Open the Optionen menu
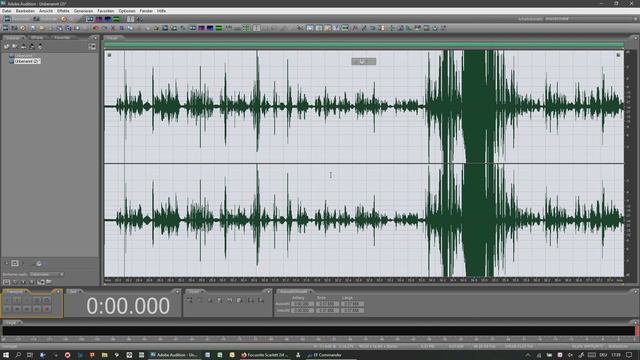The width and height of the screenshot is (640, 360). (x=127, y=11)
